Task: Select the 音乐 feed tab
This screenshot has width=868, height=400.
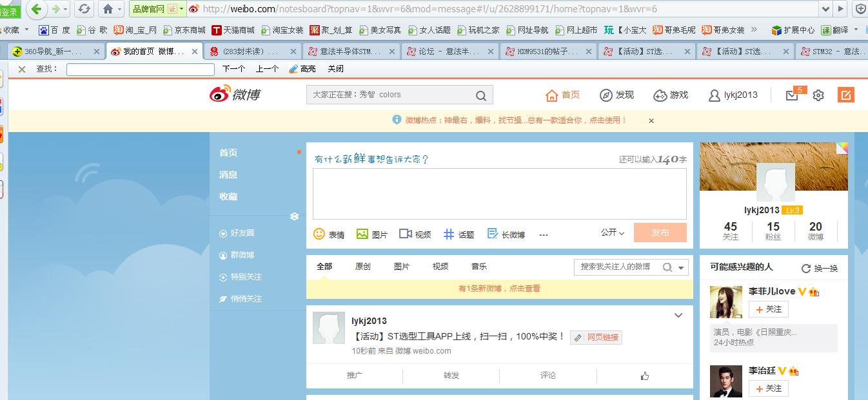Action: click(479, 266)
